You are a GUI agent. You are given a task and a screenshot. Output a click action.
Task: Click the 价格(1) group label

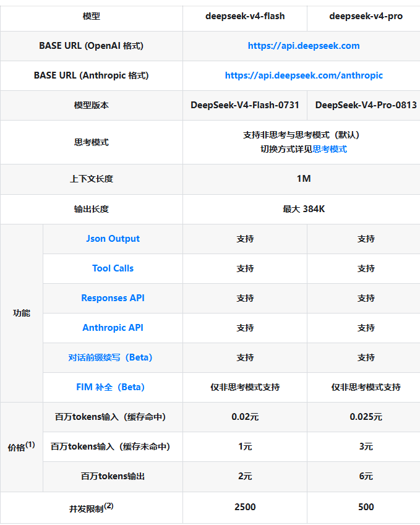pyautogui.click(x=22, y=446)
